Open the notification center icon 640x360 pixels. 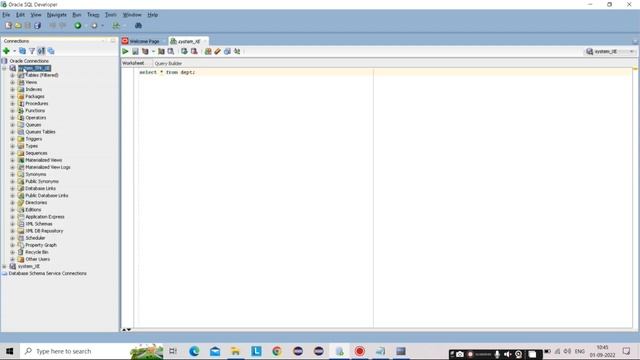tap(626, 351)
